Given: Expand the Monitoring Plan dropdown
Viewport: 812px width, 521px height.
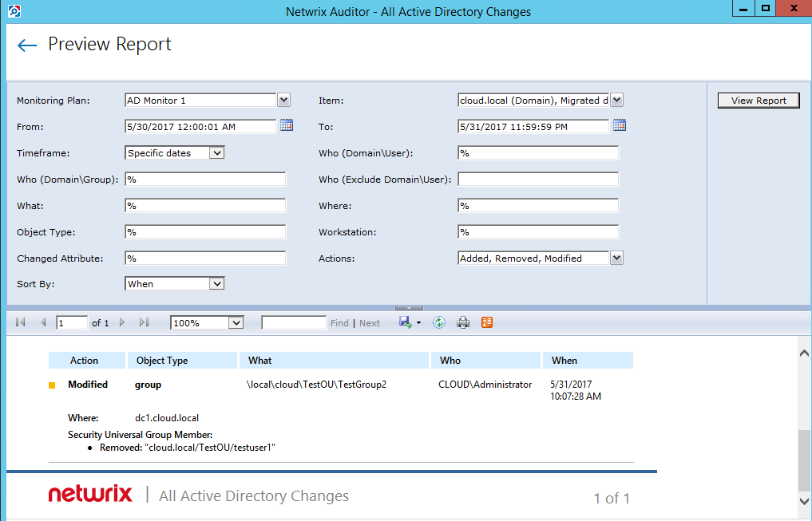Looking at the screenshot, I should 283,100.
